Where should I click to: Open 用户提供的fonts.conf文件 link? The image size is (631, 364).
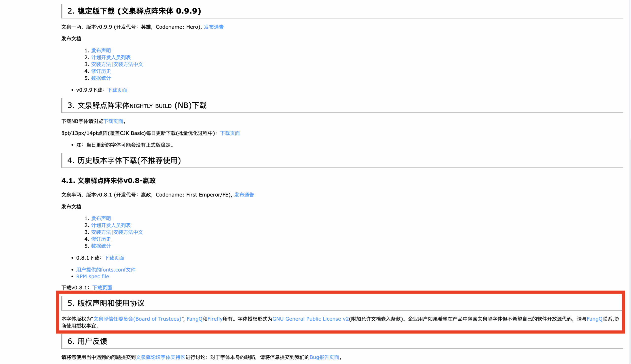105,269
